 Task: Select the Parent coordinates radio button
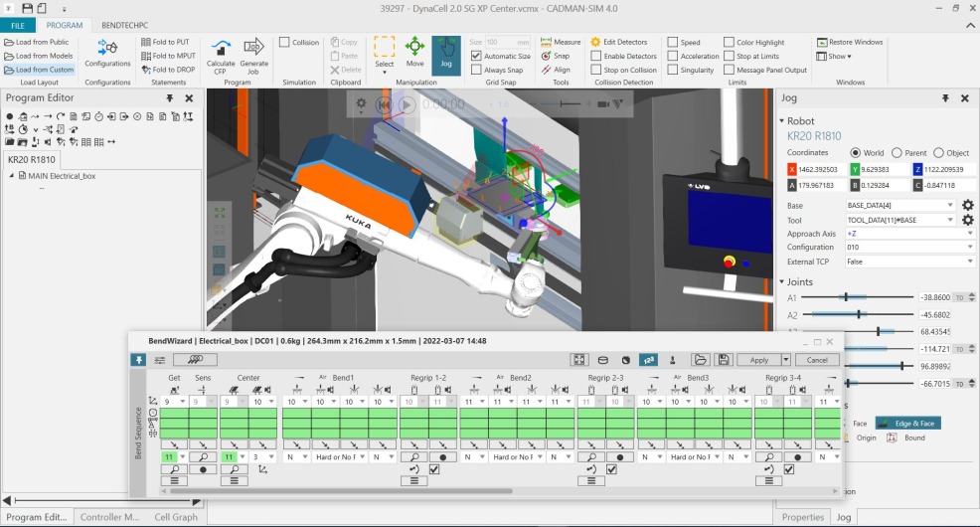tap(897, 152)
